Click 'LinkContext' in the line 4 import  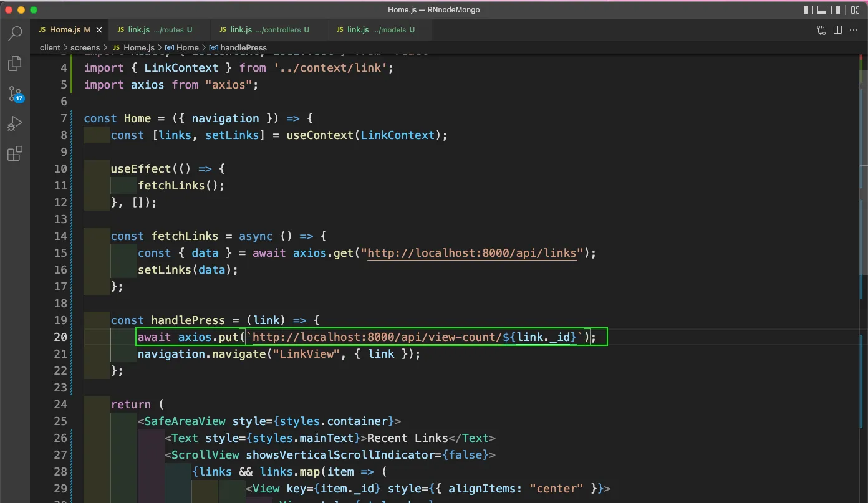(x=181, y=68)
